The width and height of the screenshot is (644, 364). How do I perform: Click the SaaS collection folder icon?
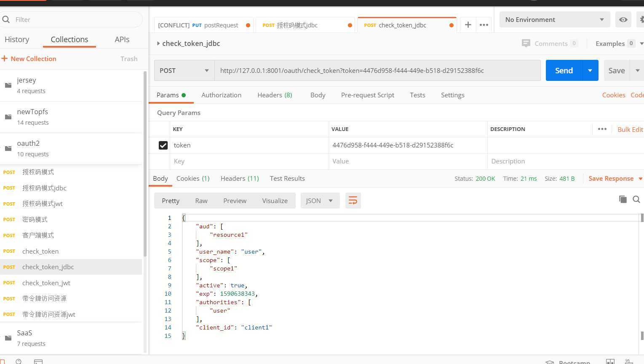coord(8,338)
